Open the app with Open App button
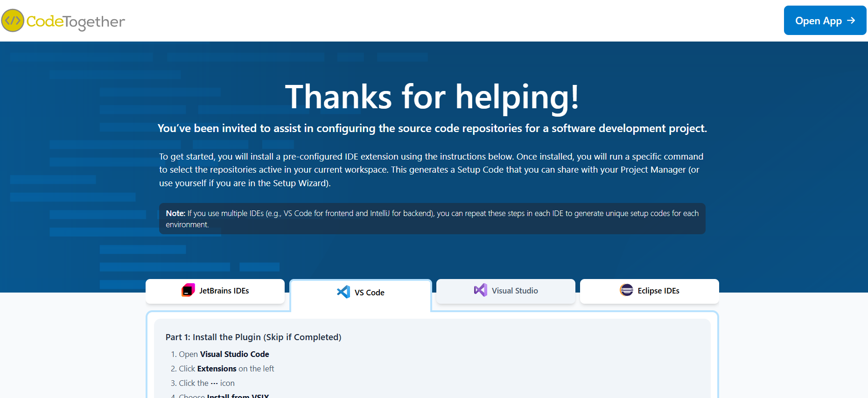 [825, 21]
